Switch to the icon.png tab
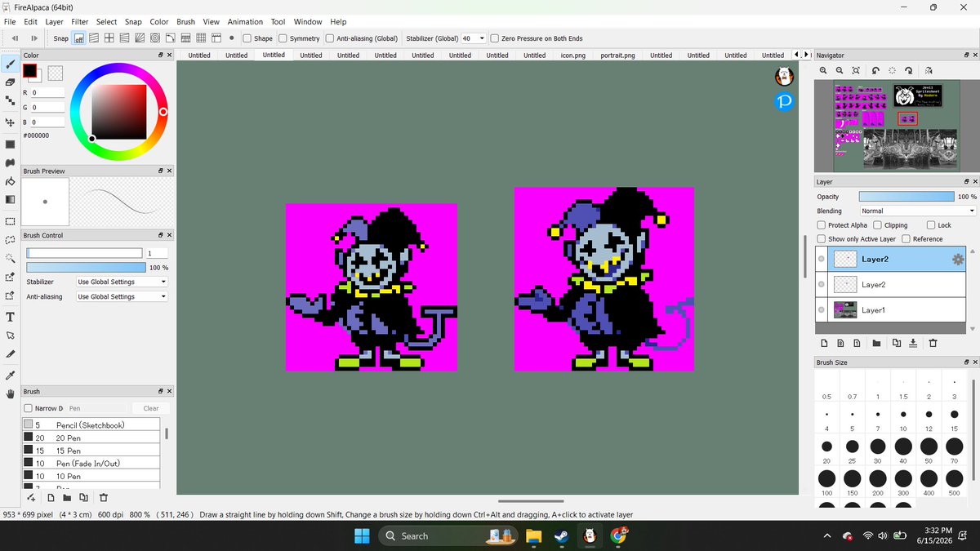 pos(572,56)
